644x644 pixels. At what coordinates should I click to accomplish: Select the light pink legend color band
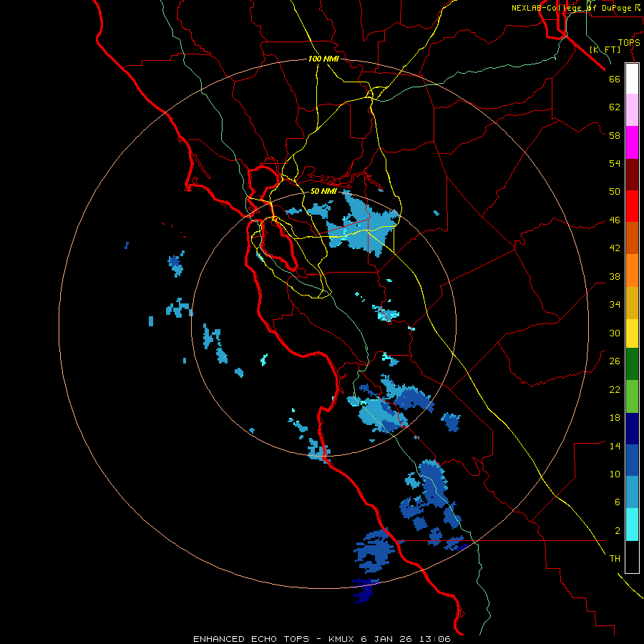coord(632,110)
